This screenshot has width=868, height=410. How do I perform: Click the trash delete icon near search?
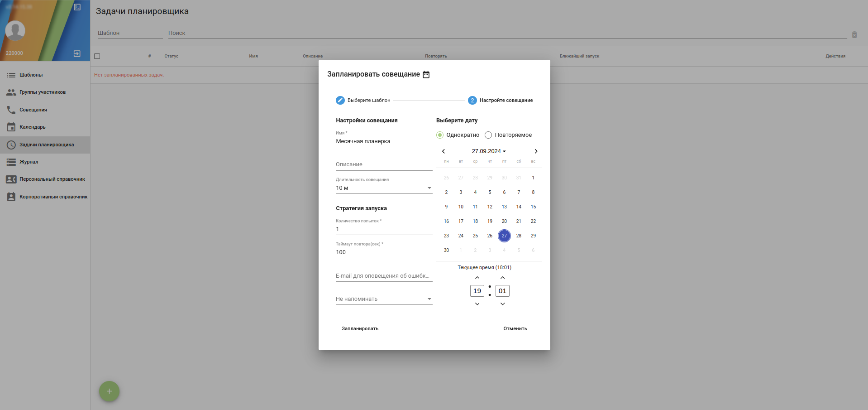854,35
